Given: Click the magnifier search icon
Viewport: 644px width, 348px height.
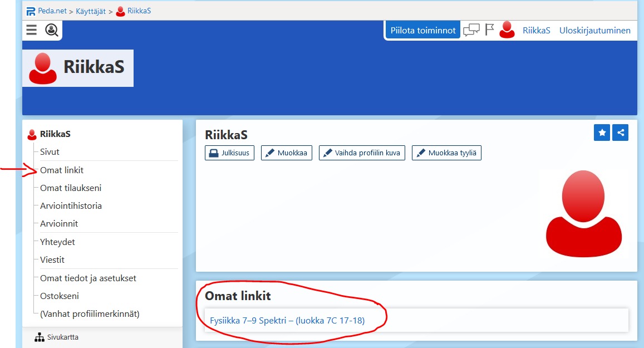Looking at the screenshot, I should click(x=51, y=30).
